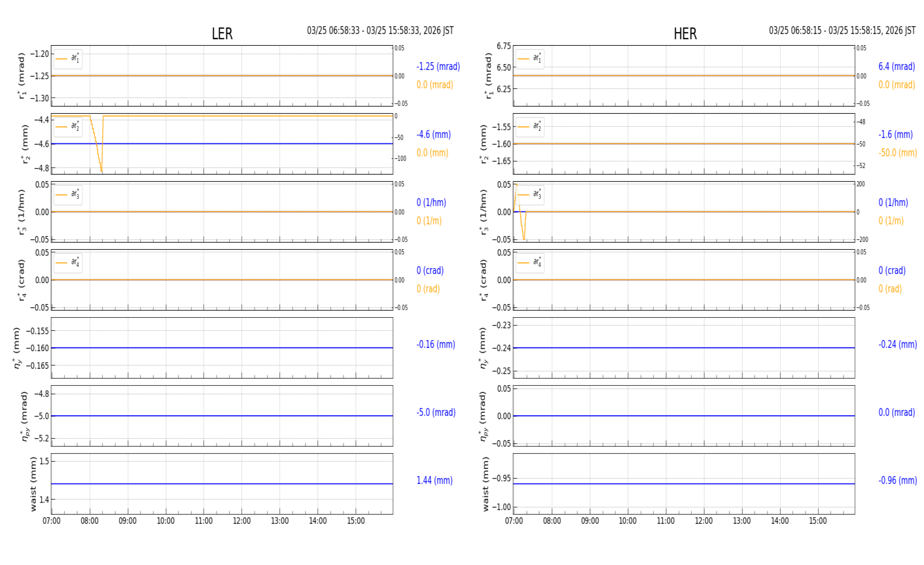Screen dimensions: 924x565
Task: Click the blue line in LER waist plot
Action: 222,484
